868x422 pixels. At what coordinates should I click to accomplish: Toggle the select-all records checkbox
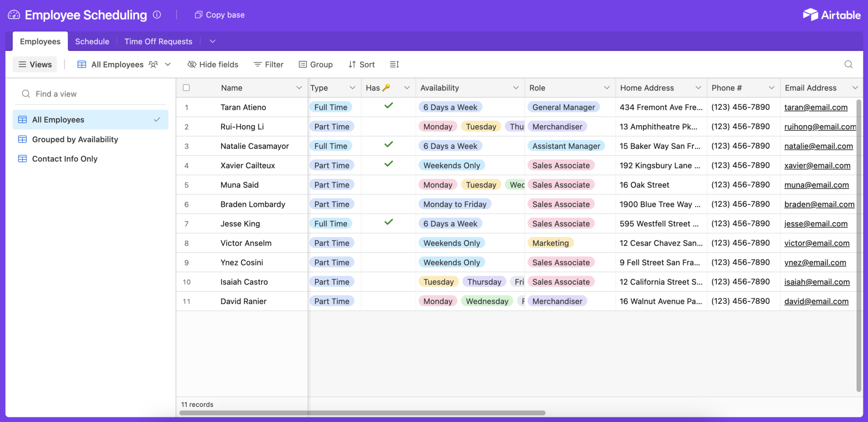tap(186, 87)
